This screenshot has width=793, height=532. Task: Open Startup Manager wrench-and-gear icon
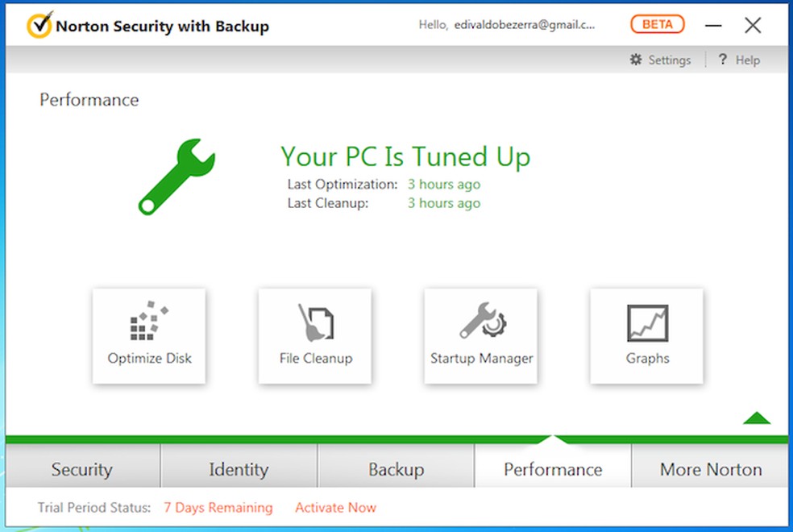click(x=482, y=322)
